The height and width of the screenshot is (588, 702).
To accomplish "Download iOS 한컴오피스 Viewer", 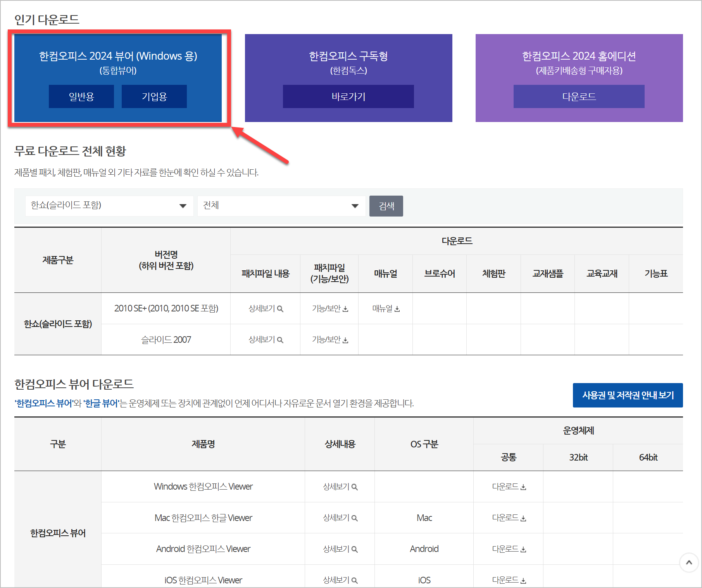I will pos(509,580).
